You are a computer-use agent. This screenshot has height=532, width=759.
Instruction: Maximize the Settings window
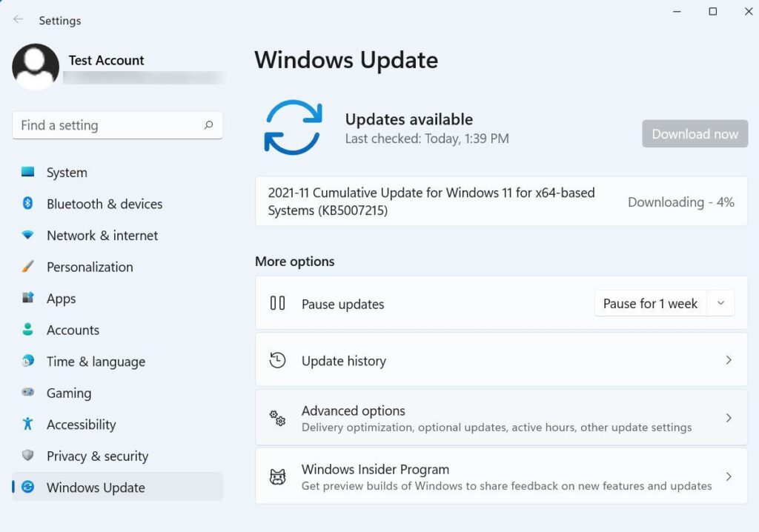pos(712,11)
